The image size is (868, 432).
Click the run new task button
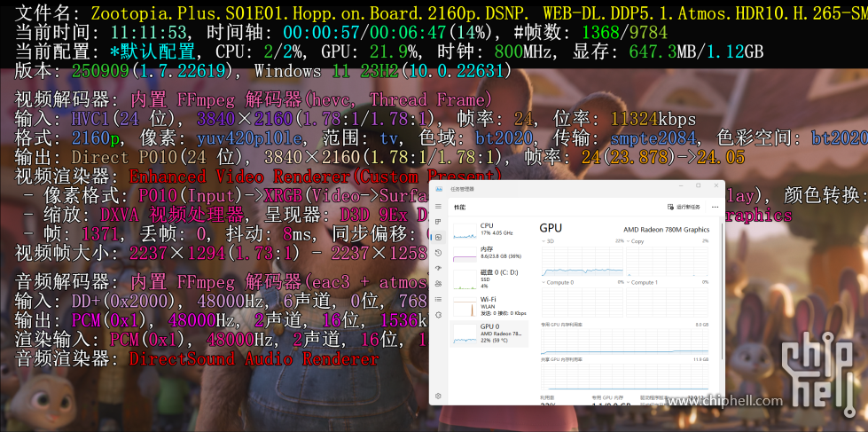684,207
